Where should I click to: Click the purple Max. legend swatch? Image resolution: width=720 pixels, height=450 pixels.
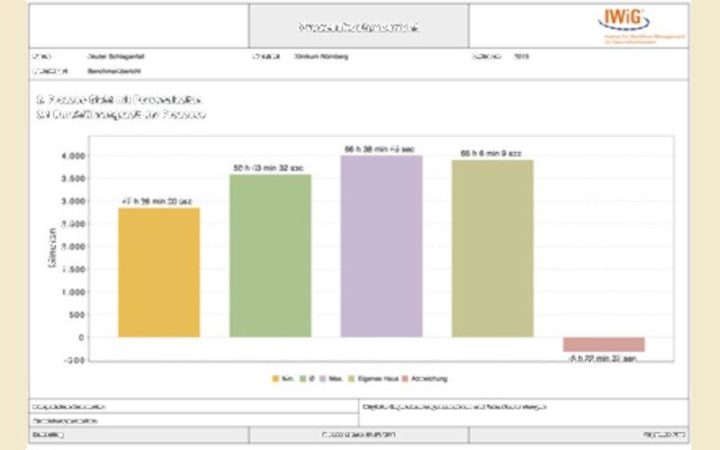323,379
